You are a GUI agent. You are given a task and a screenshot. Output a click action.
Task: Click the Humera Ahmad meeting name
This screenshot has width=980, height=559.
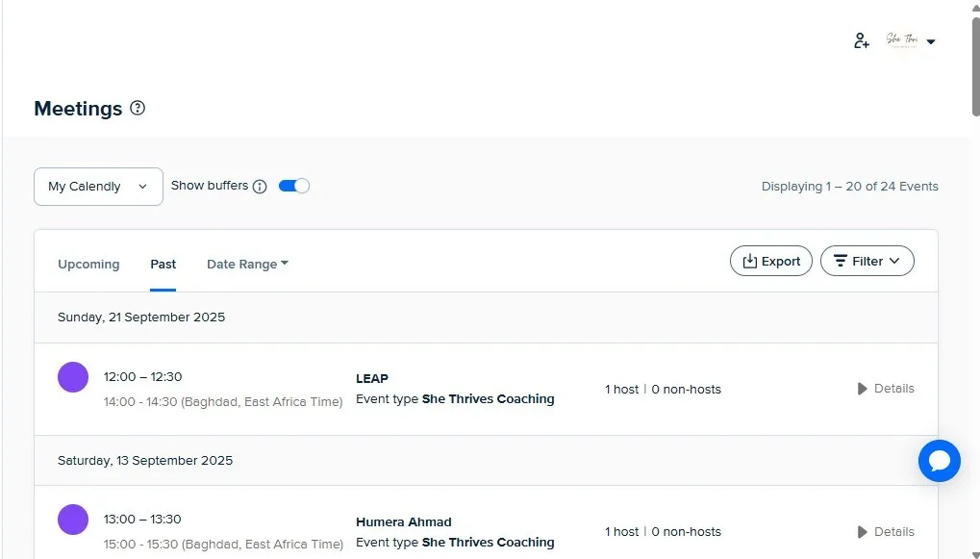[403, 522]
